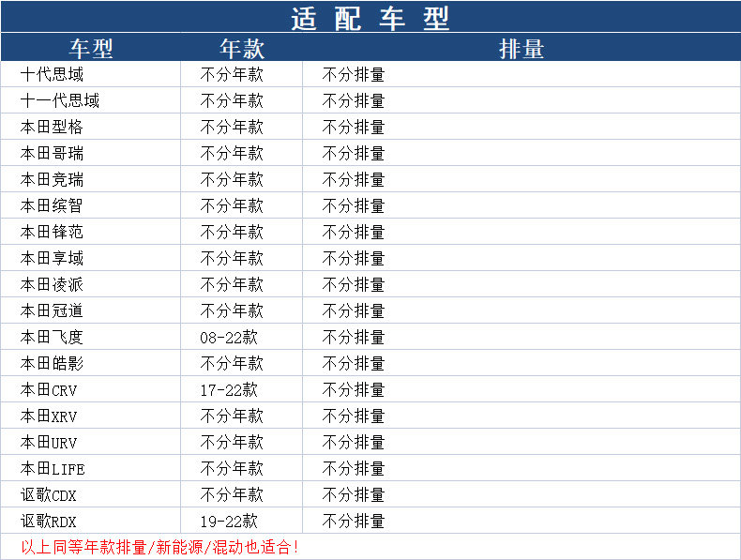Image resolution: width=741 pixels, height=560 pixels.
Task: Select the 排量 column header
Action: pos(522,48)
